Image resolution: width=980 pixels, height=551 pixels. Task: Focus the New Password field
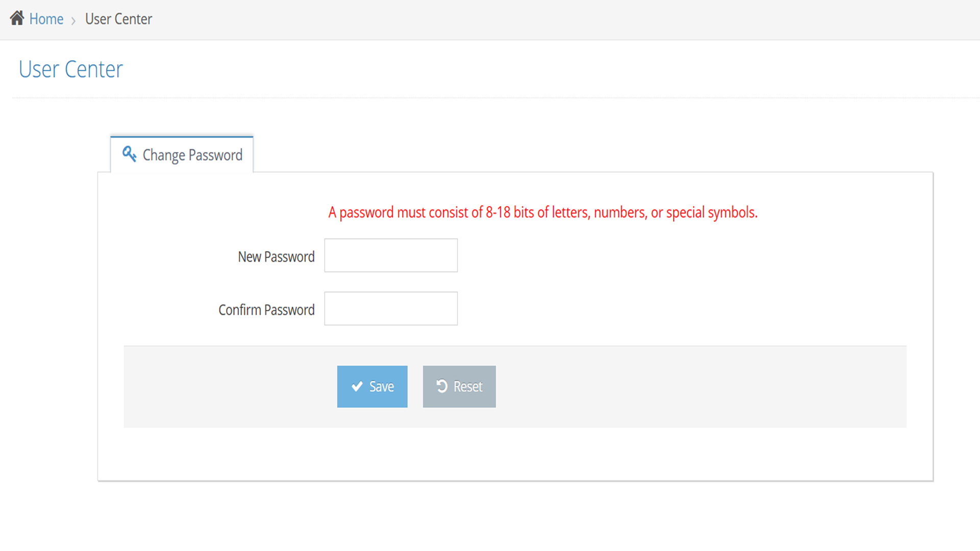391,256
